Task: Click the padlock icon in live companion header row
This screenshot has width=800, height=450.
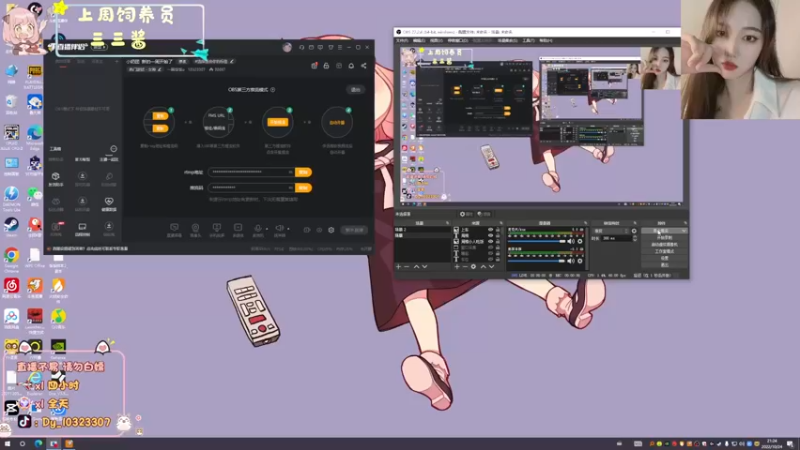Action: point(327,66)
